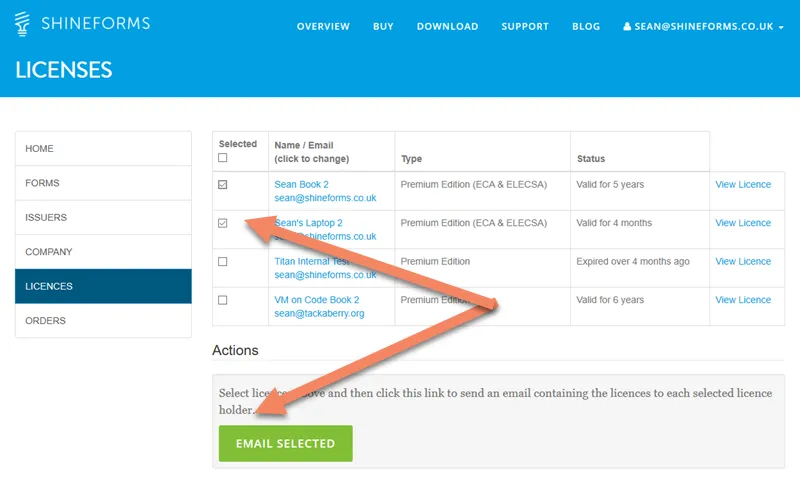The height and width of the screenshot is (482, 800).
Task: Click the Email Selected button
Action: 286,444
